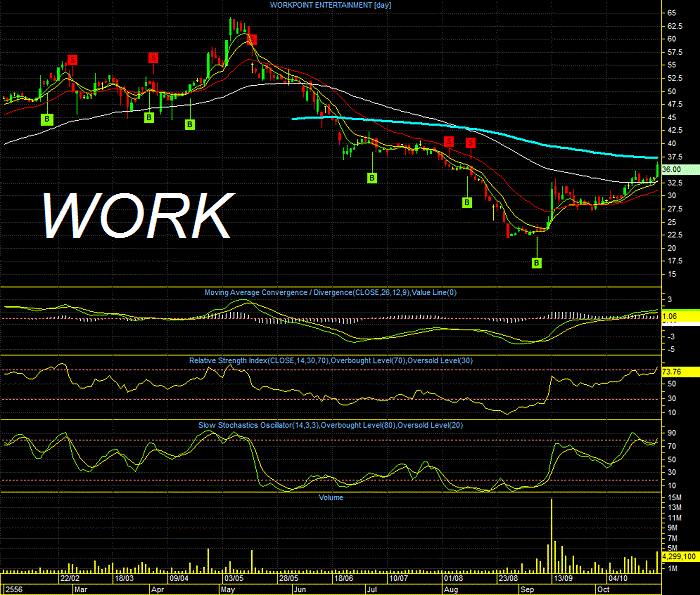Image resolution: width=700 pixels, height=595 pixels.
Task: Click the S sell marker at the May peak
Action: [252, 39]
